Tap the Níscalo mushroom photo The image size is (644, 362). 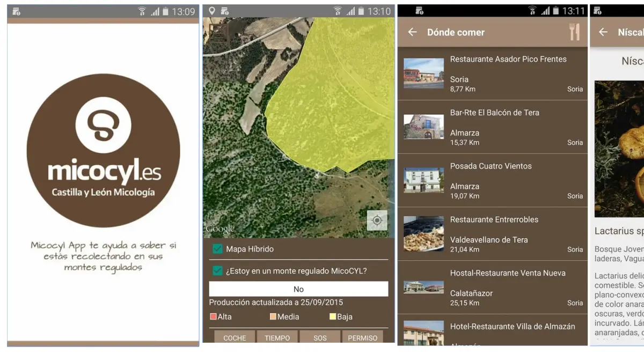620,149
